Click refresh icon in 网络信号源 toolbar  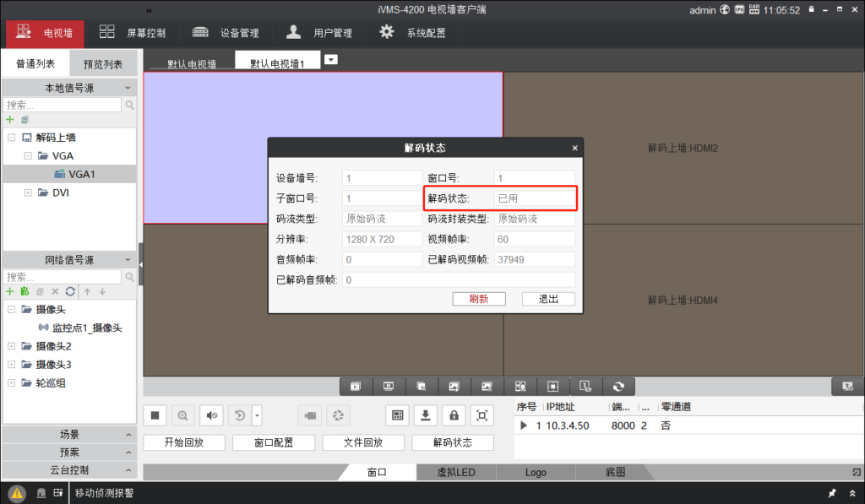70,291
